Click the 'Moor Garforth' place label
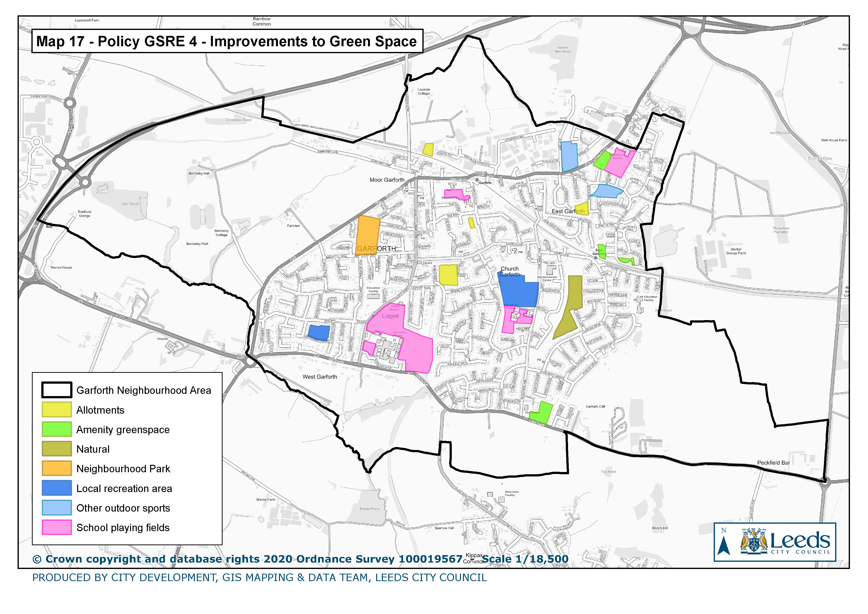Image resolution: width=868 pixels, height=614 pixels. (387, 180)
